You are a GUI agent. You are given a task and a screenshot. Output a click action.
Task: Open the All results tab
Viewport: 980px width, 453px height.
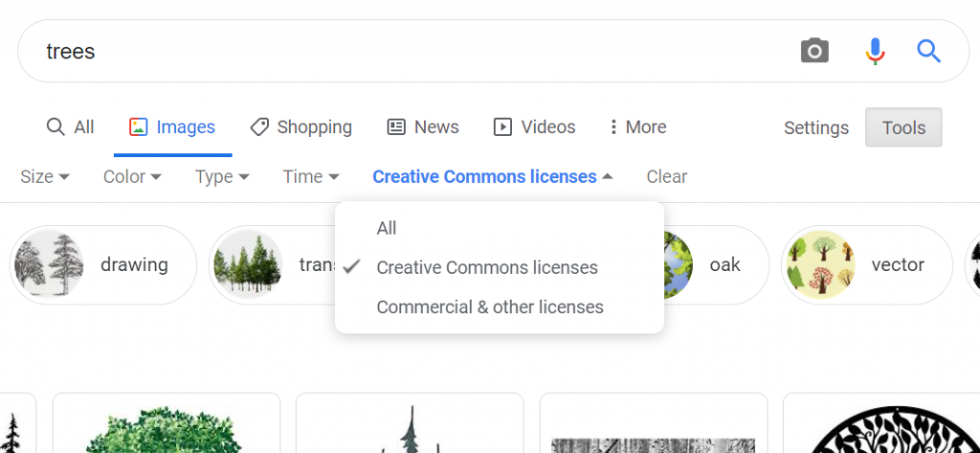click(70, 127)
